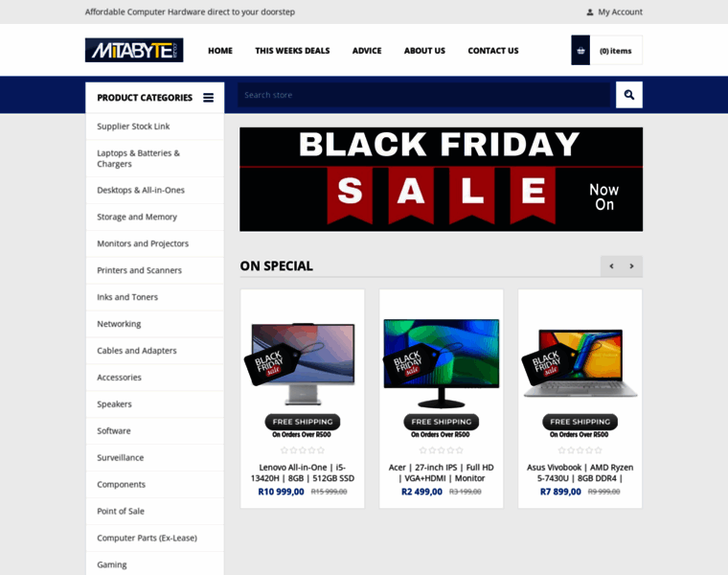
Task: Toggle the product categories hamburger icon
Action: coord(209,98)
